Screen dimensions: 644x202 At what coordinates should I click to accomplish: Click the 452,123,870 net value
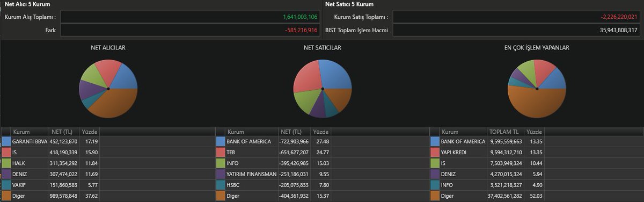(x=64, y=141)
